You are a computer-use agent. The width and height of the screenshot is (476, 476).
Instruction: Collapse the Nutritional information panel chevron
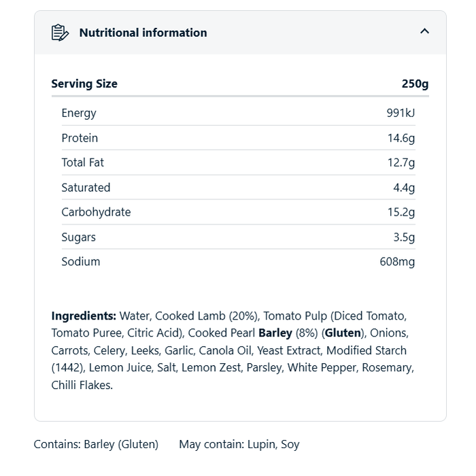coord(424,31)
